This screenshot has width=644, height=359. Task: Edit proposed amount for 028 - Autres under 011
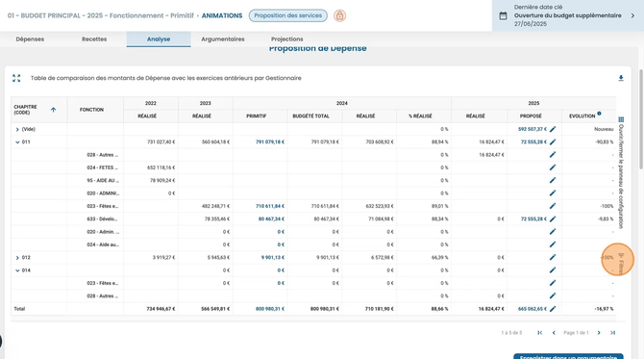[x=553, y=155]
